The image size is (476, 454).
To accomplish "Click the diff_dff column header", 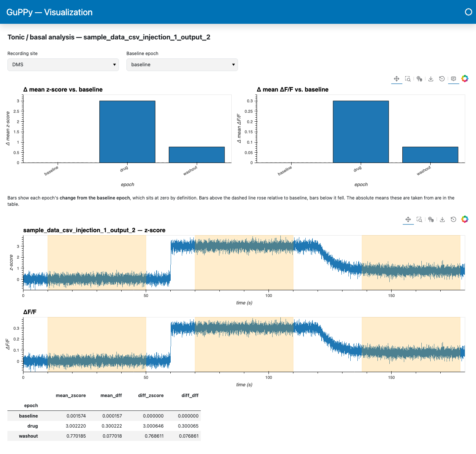I will click(190, 396).
